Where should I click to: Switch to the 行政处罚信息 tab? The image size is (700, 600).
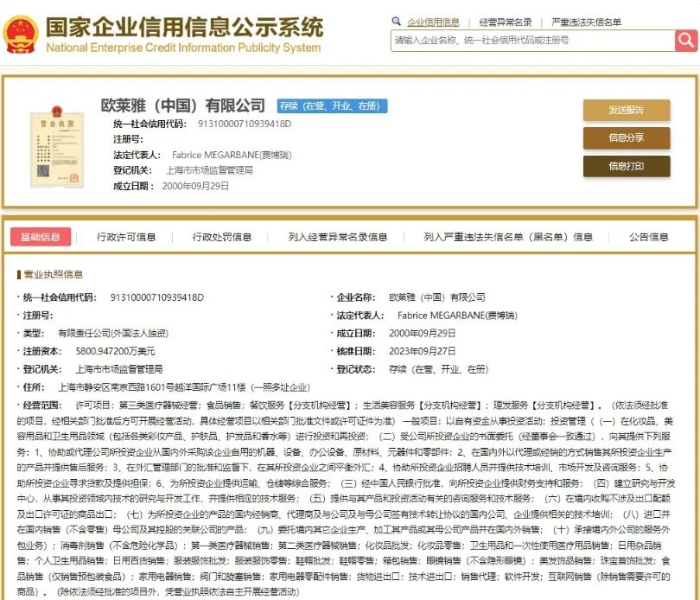click(222, 237)
